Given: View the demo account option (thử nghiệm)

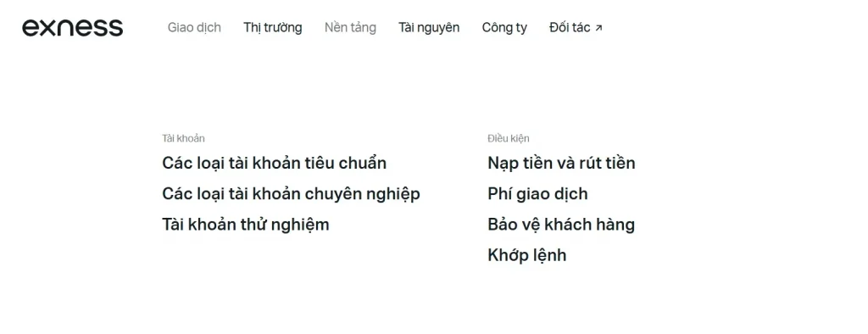Looking at the screenshot, I should (246, 225).
